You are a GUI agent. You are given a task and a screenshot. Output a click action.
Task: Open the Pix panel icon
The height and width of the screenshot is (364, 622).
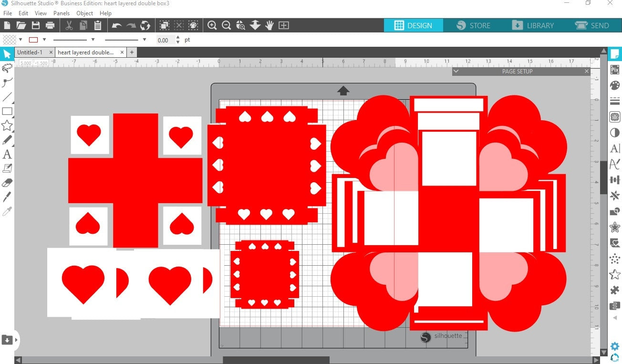point(615,70)
